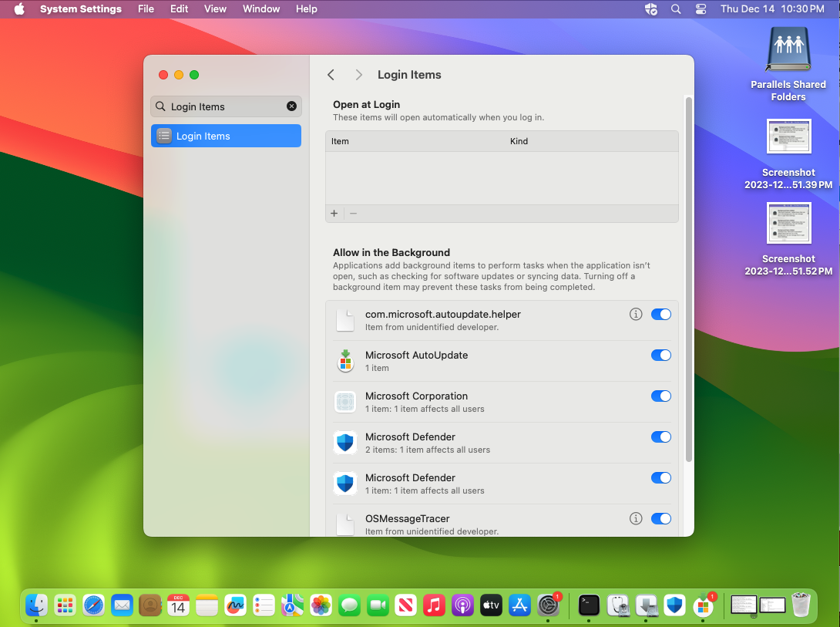Open Control Center in menu bar
The width and height of the screenshot is (840, 627).
pyautogui.click(x=701, y=9)
